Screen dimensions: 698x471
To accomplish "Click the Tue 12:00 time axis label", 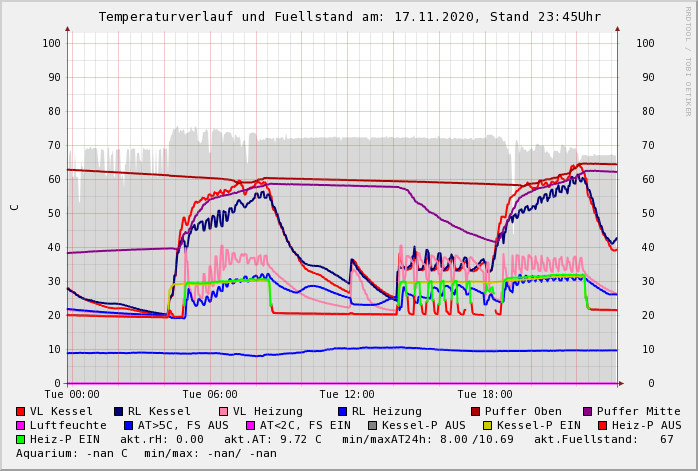I will [x=347, y=394].
